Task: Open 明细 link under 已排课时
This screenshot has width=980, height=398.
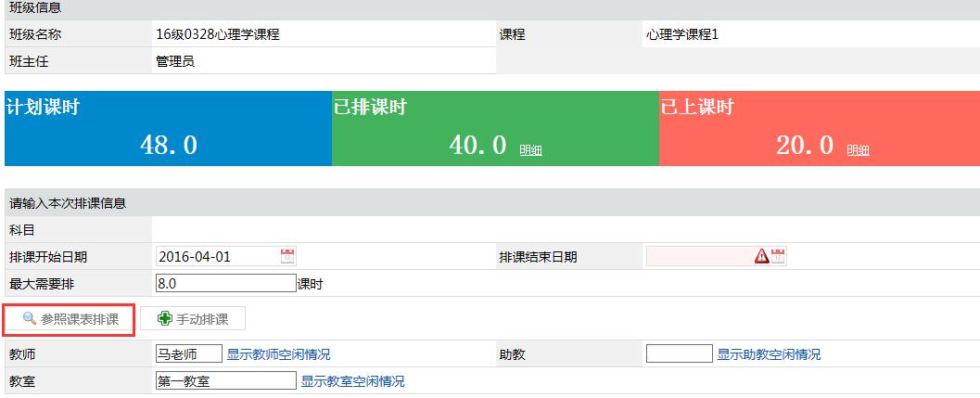Action: [530, 150]
